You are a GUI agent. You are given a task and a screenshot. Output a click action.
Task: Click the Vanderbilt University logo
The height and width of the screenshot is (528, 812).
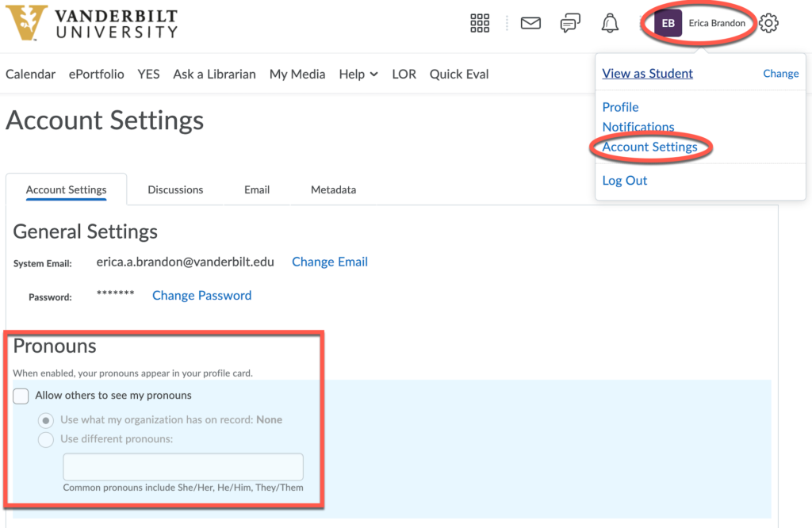pos(92,24)
